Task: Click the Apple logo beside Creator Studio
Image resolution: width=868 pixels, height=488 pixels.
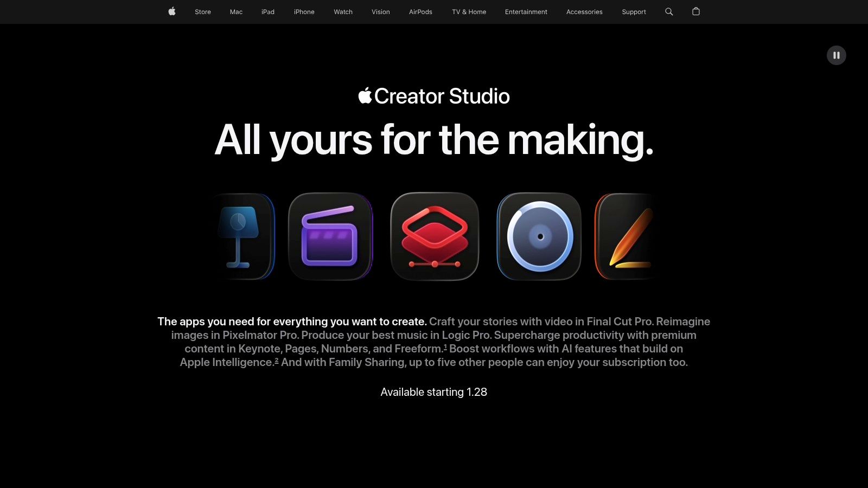Action: (365, 95)
